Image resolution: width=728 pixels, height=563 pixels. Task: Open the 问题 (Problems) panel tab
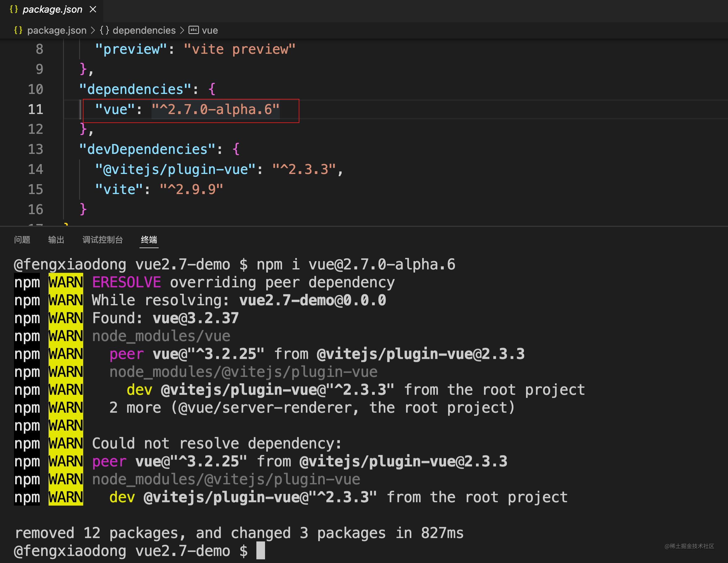click(x=22, y=239)
